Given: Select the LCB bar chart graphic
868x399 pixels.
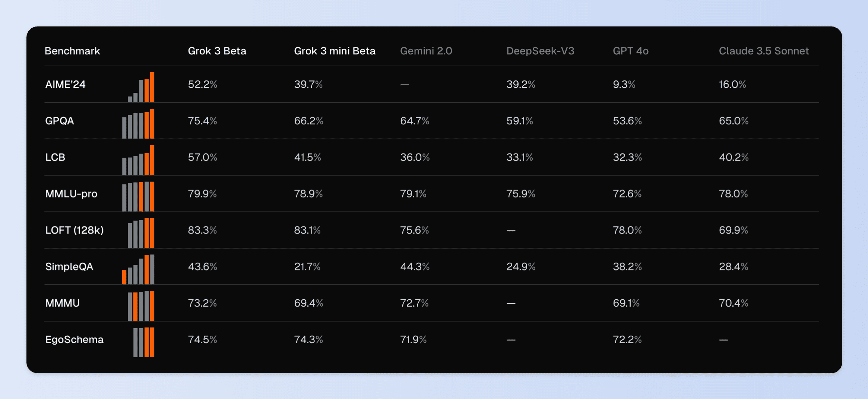Looking at the screenshot, I should 138,161.
